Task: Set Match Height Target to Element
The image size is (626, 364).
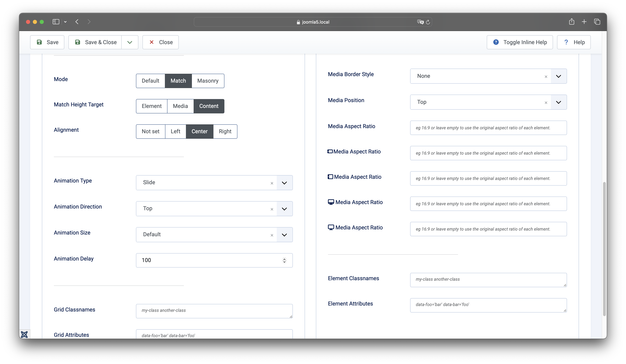Action: [152, 106]
